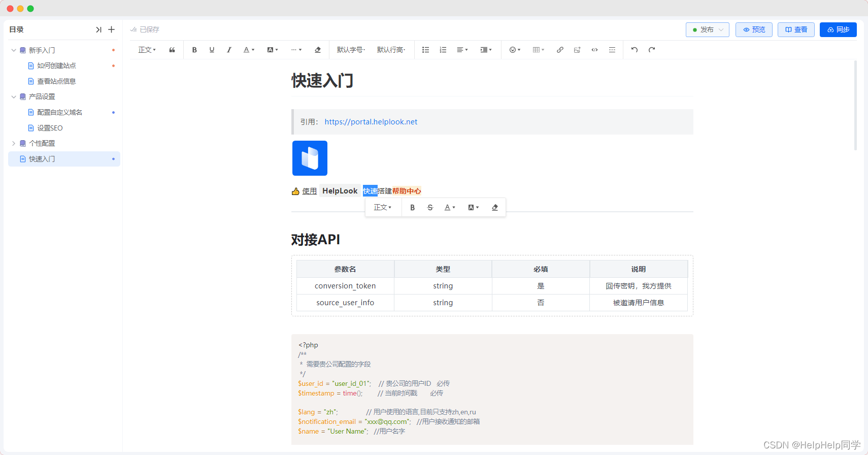Click the editor vertical scrollbar
This screenshot has height=455, width=868.
pyautogui.click(x=855, y=106)
